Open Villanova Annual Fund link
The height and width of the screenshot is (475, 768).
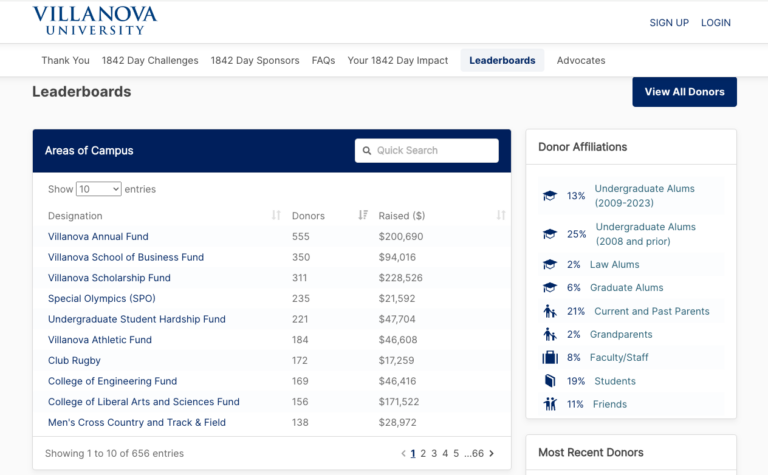pos(98,237)
